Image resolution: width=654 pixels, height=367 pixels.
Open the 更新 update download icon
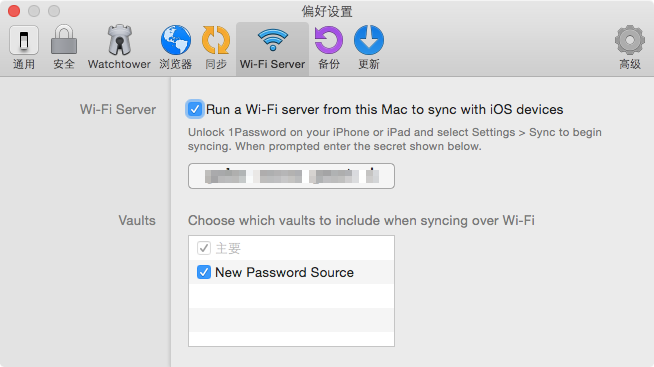[x=369, y=40]
